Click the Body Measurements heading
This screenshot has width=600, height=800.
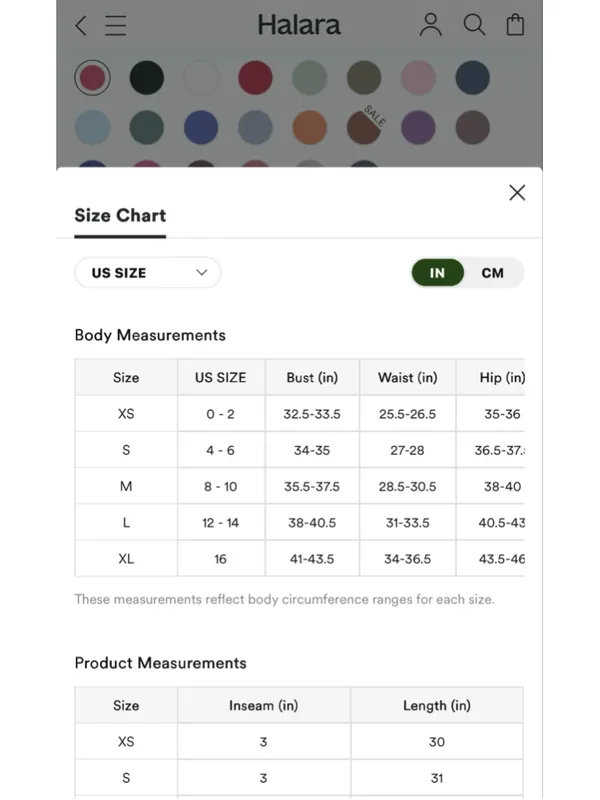click(x=150, y=335)
